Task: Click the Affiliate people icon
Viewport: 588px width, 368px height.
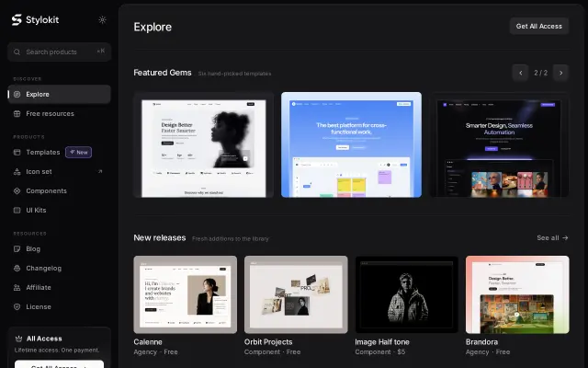Action: 17,288
